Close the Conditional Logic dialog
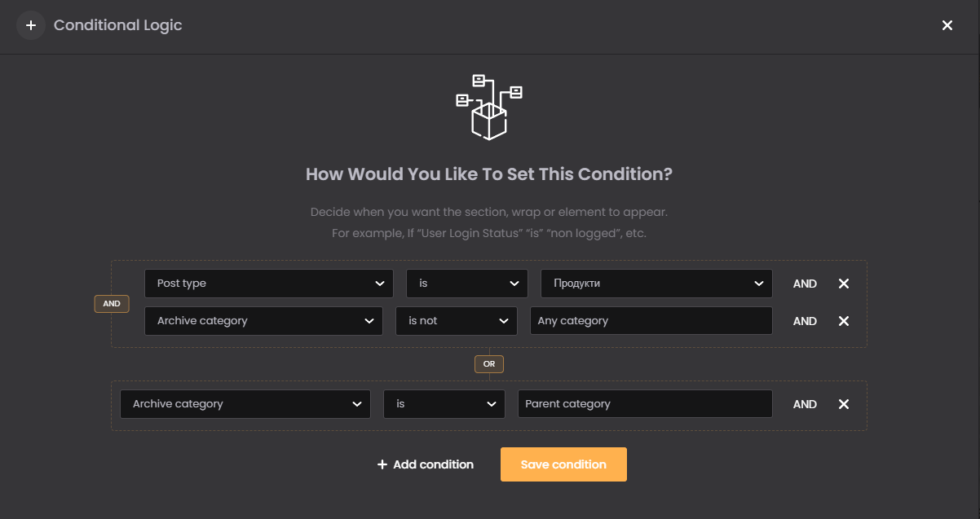Image resolution: width=980 pixels, height=519 pixels. coord(947,25)
